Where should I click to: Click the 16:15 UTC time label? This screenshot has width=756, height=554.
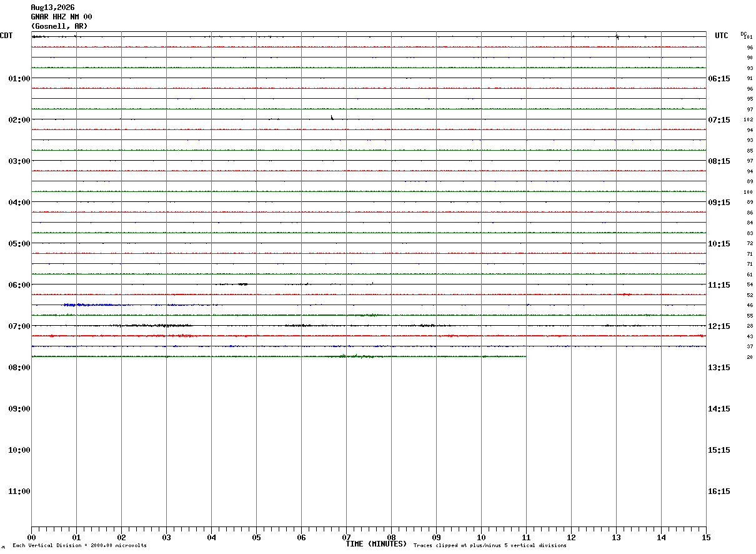[719, 491]
